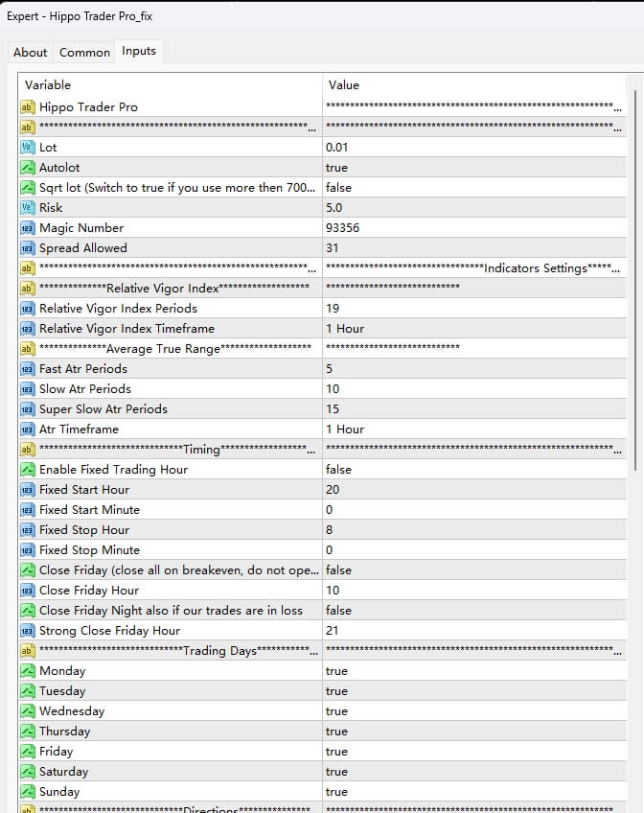This screenshot has height=813, width=644.
Task: Switch to the About tab
Action: coord(30,52)
